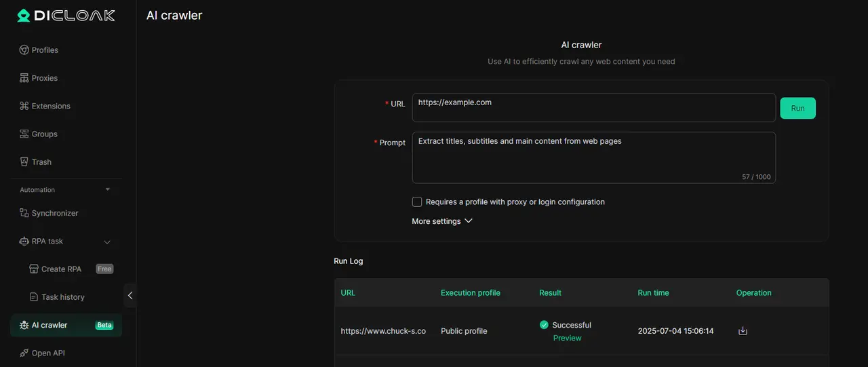Expand More settings

(441, 221)
